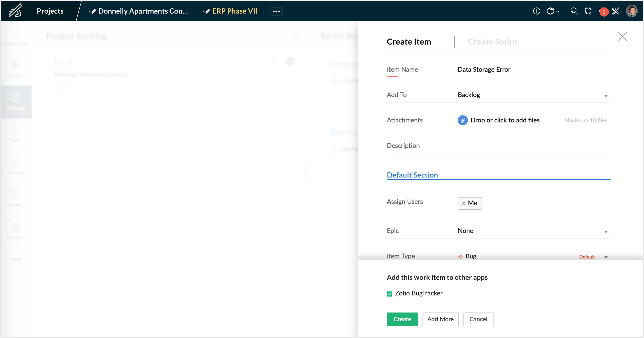Remove the Me assigned user tag
Viewport: 644px width, 338px height.
[x=463, y=203]
